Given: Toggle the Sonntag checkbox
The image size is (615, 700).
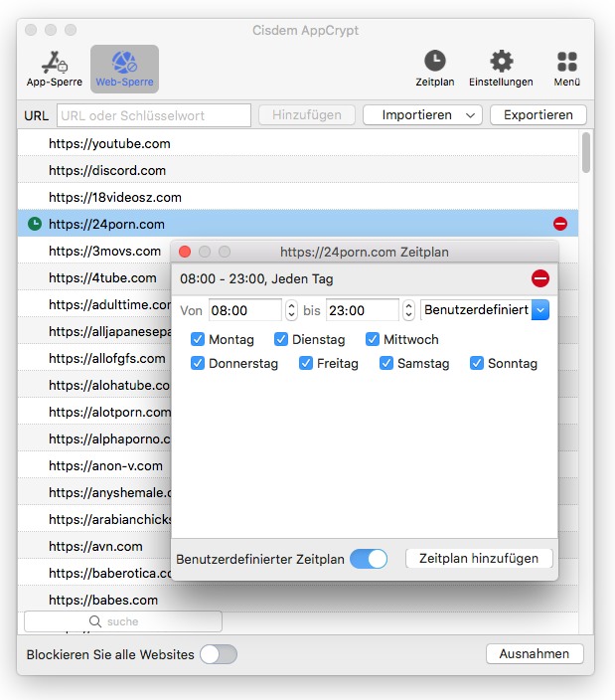Looking at the screenshot, I should pyautogui.click(x=476, y=363).
